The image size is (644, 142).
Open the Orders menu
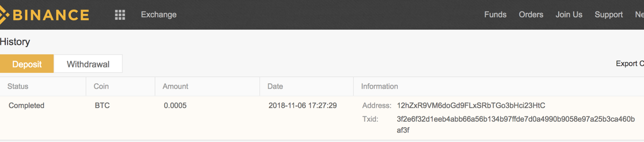[531, 15]
